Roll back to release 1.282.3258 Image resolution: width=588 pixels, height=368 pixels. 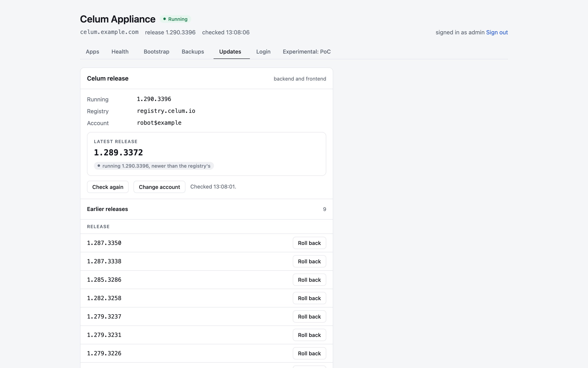309,298
